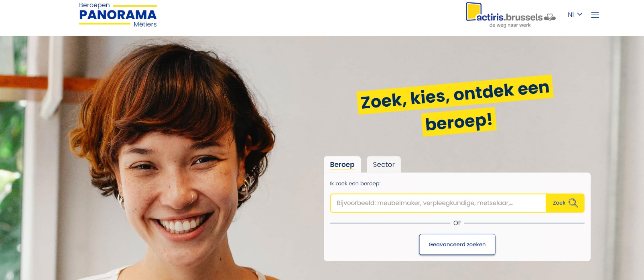Open Geavanceerd zoeken
The height and width of the screenshot is (280, 644).
pyautogui.click(x=457, y=244)
